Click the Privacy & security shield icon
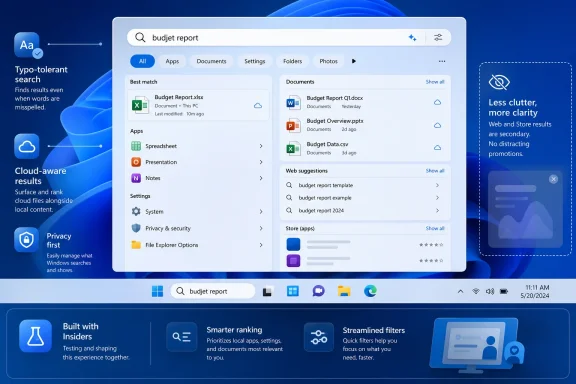Screen dimensions: 576x384 pyautogui.click(x=136, y=228)
